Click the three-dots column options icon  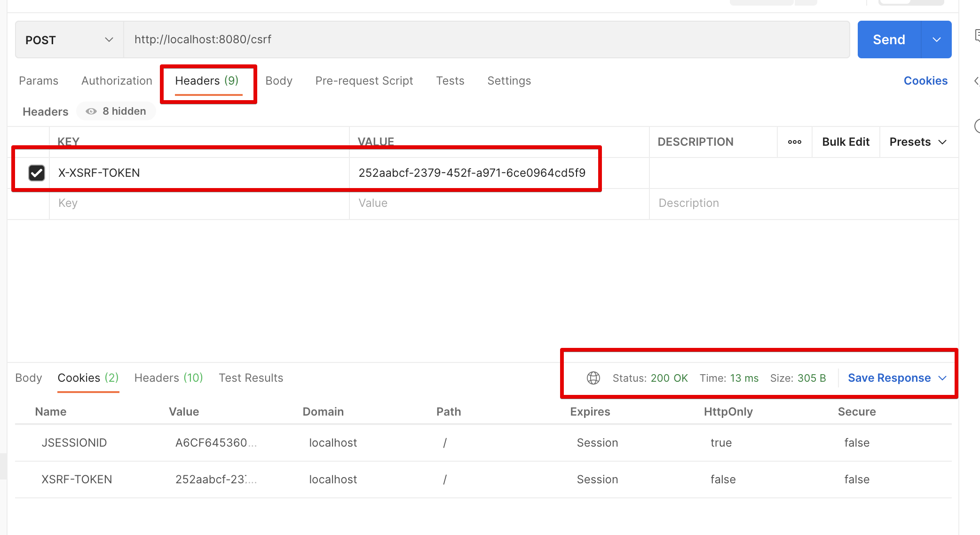794,142
